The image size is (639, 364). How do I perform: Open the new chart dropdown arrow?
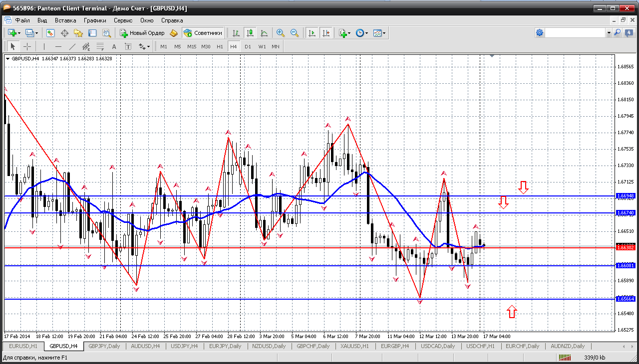coord(19,33)
